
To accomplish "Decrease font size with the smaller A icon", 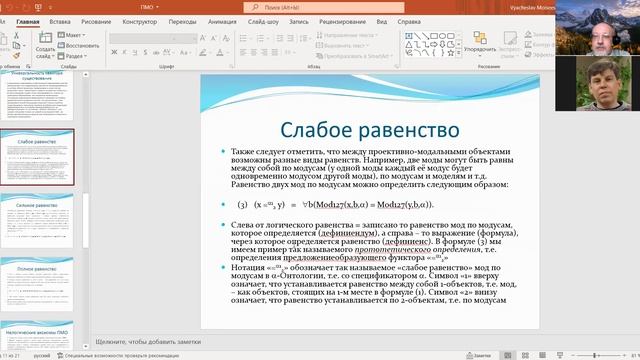I will tap(214, 38).
